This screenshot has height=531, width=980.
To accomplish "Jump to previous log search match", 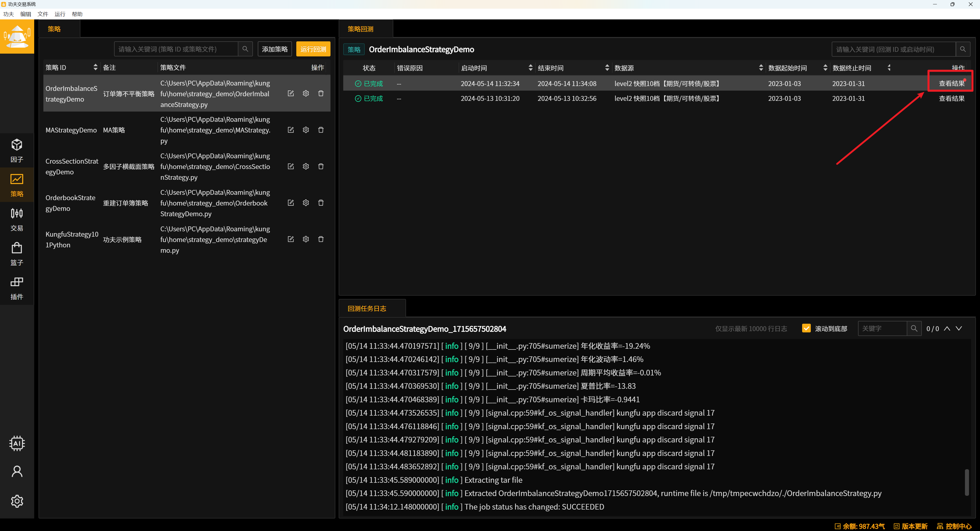I will tap(947, 329).
